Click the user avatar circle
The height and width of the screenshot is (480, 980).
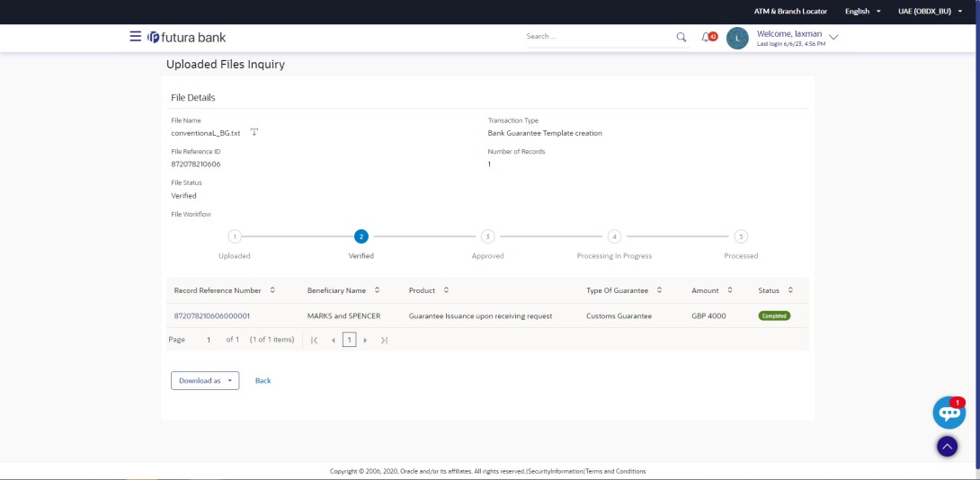coord(737,38)
